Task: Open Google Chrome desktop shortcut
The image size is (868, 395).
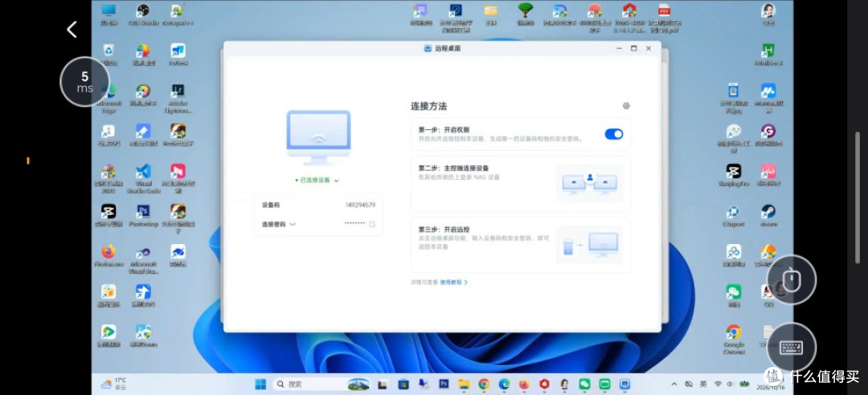Action: (734, 339)
